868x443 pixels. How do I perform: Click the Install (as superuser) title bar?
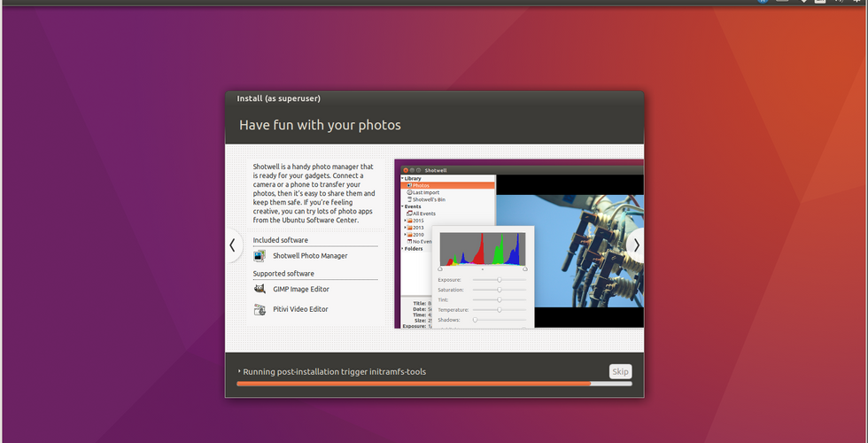coord(435,98)
